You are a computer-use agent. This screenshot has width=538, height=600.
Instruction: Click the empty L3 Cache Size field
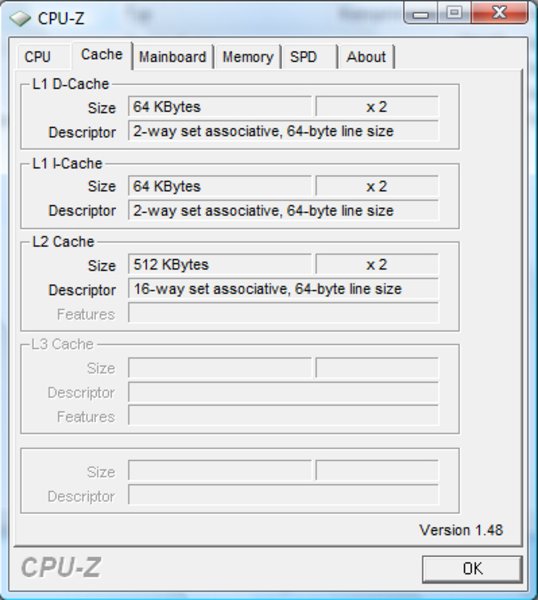(x=220, y=368)
